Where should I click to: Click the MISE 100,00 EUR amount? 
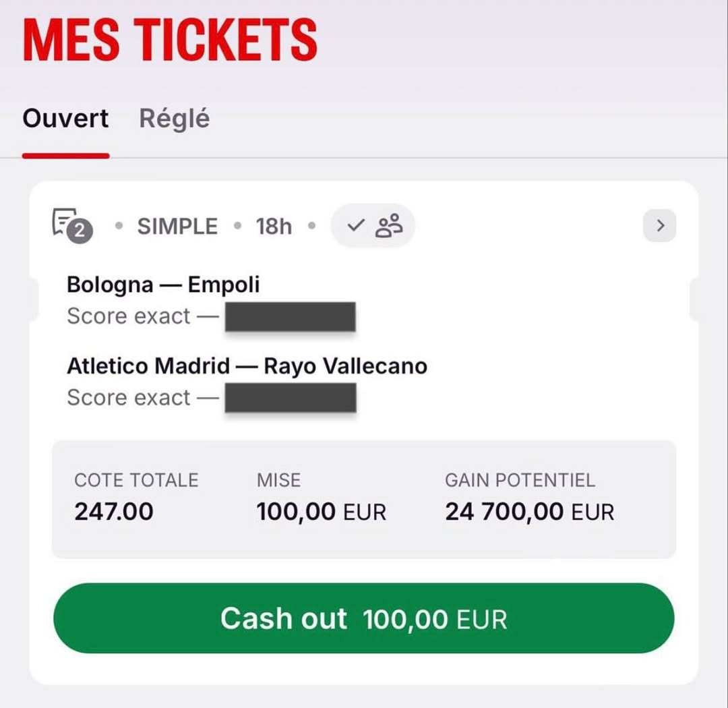pyautogui.click(x=322, y=512)
